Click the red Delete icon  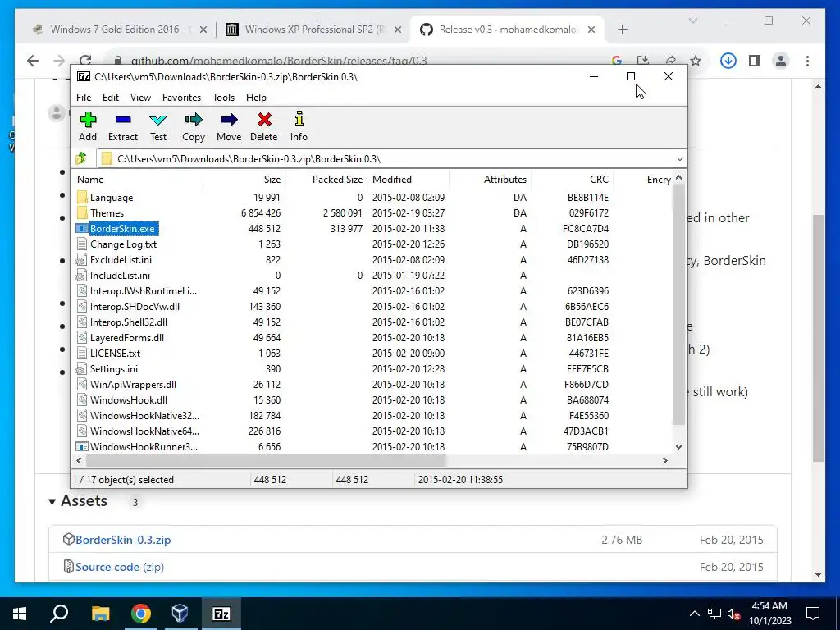(264, 120)
